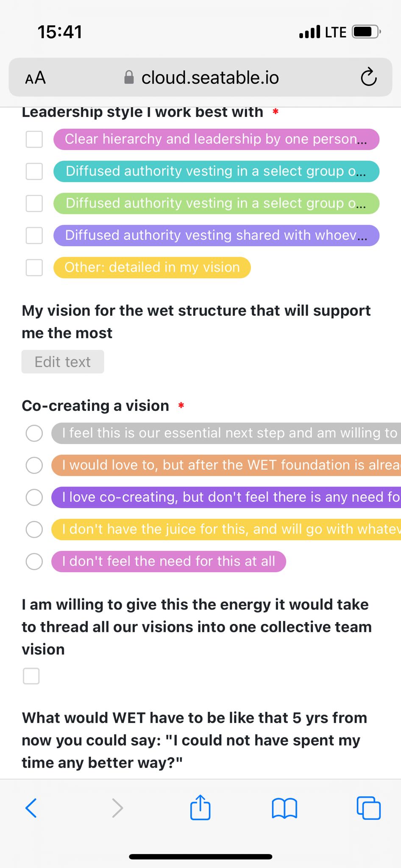Screen dimensions: 401x868
Task: Show open tabs with tabs icon
Action: click(368, 807)
